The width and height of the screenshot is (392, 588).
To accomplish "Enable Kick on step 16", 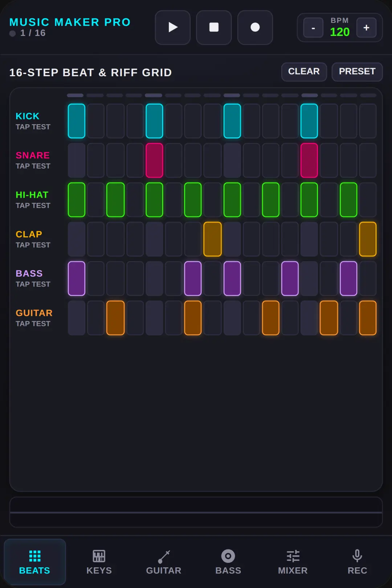I will pyautogui.click(x=368, y=121).
